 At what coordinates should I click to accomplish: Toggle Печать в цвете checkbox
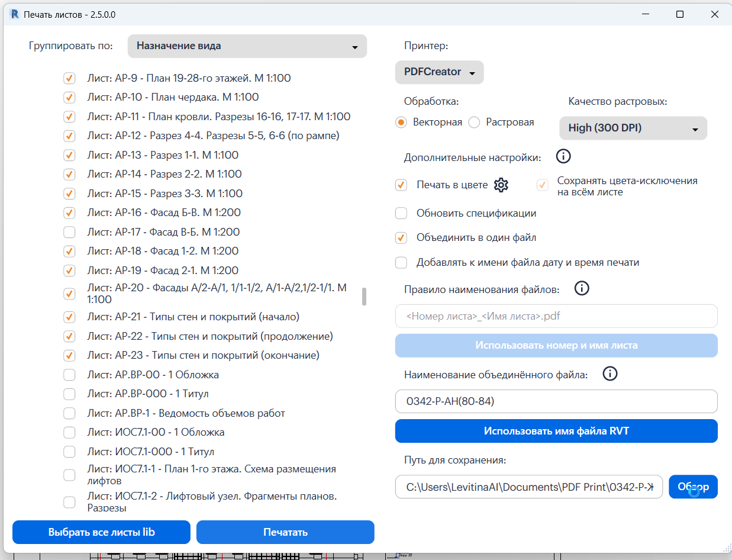click(401, 185)
